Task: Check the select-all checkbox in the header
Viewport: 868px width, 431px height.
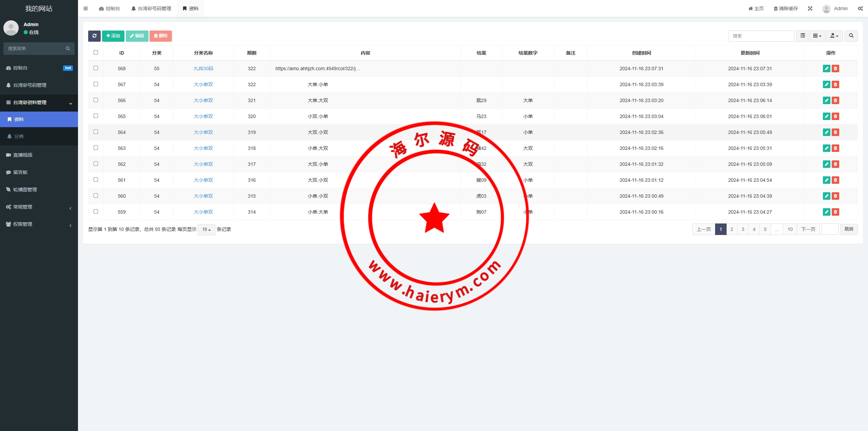Action: [x=96, y=53]
